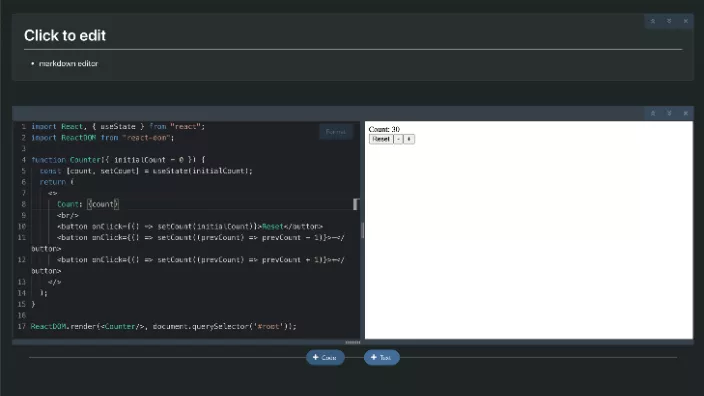Place cursor on the ReactDOM.render line
This screenshot has width=704, height=396.
click(x=163, y=326)
